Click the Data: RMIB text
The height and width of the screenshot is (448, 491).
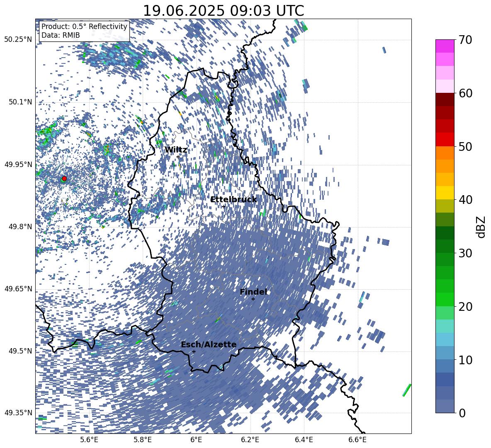[61, 35]
